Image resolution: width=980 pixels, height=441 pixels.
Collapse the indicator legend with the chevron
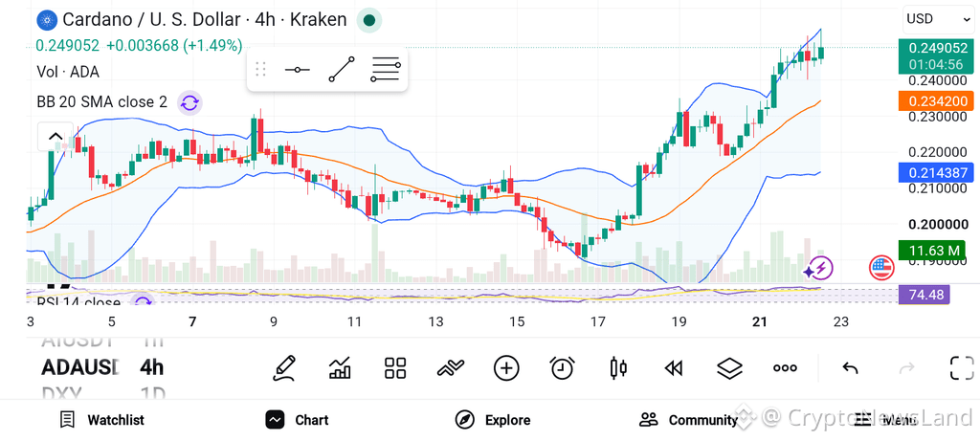55,137
